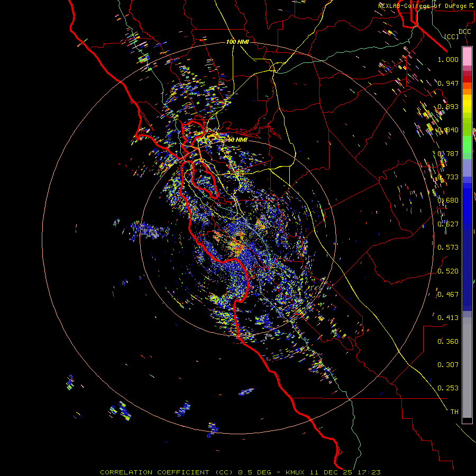Select the 0.413 legend value
Screen dimensions: 476x476
[448, 318]
